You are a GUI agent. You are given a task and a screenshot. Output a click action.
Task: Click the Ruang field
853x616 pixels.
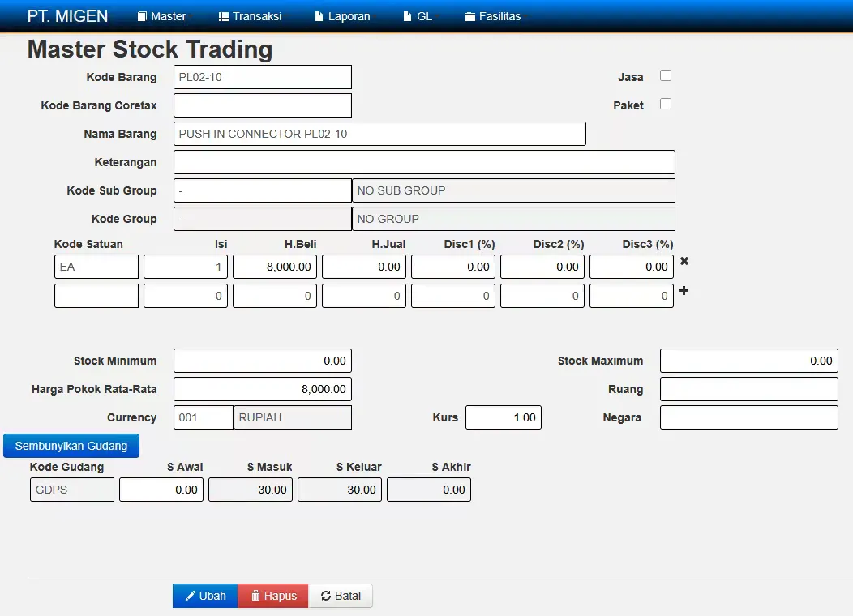749,389
